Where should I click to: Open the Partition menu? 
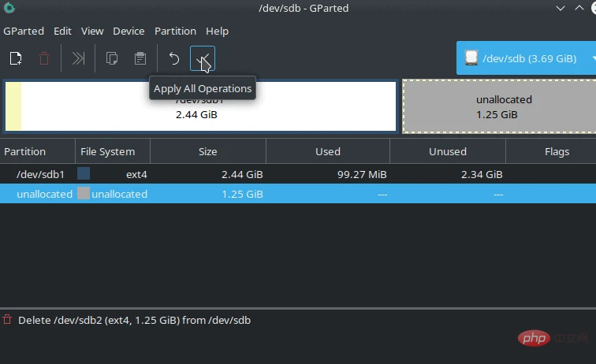(x=175, y=32)
